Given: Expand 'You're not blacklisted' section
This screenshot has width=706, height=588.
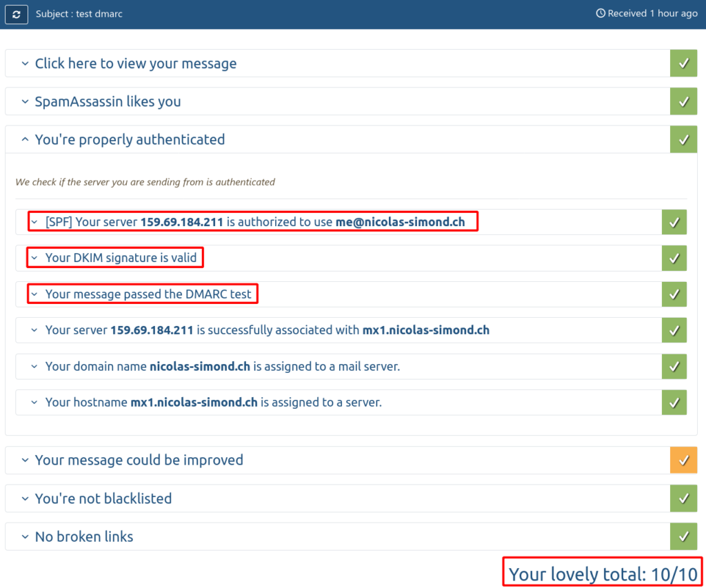Looking at the screenshot, I should click(x=103, y=498).
